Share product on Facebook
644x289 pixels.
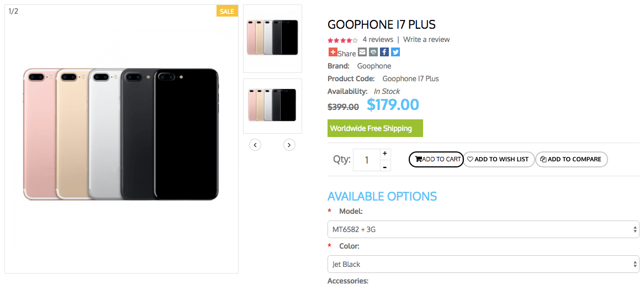384,52
